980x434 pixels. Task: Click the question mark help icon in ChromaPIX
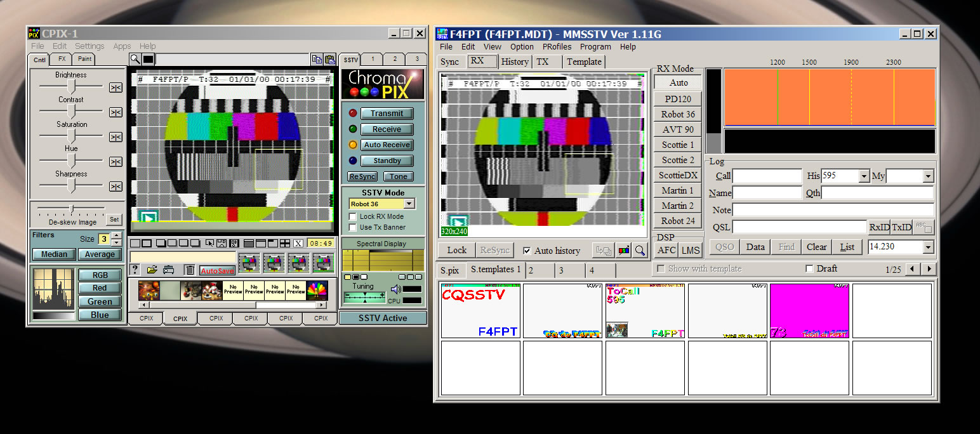pos(135,270)
